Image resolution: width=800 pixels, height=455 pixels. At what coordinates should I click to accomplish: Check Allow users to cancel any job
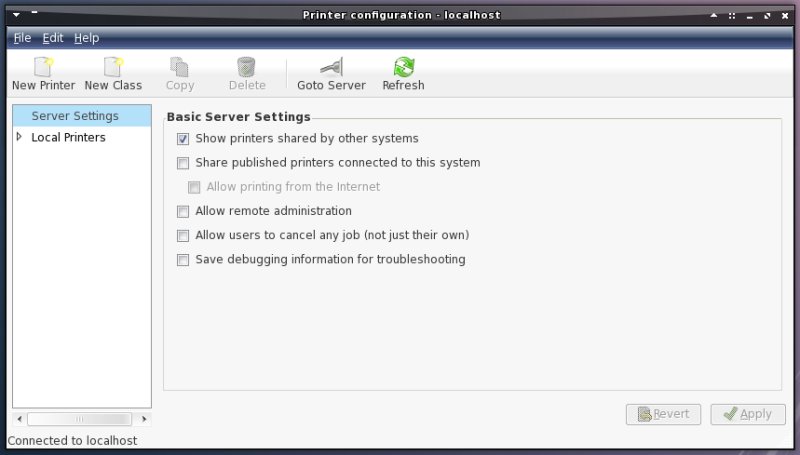click(x=183, y=235)
